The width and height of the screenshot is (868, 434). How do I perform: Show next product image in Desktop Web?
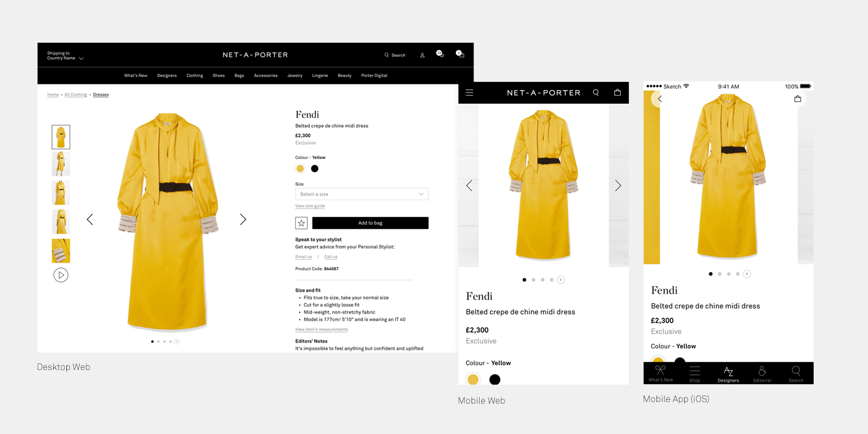click(x=243, y=219)
